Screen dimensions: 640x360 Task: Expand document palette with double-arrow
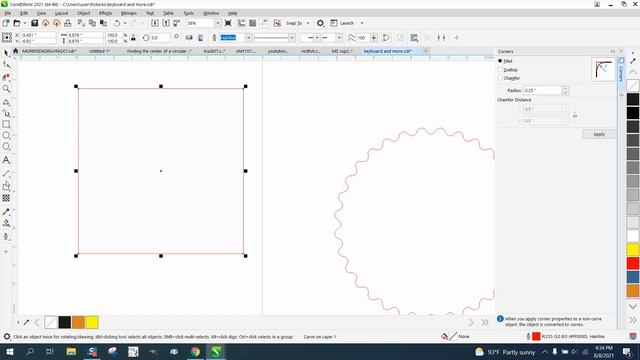485,322
